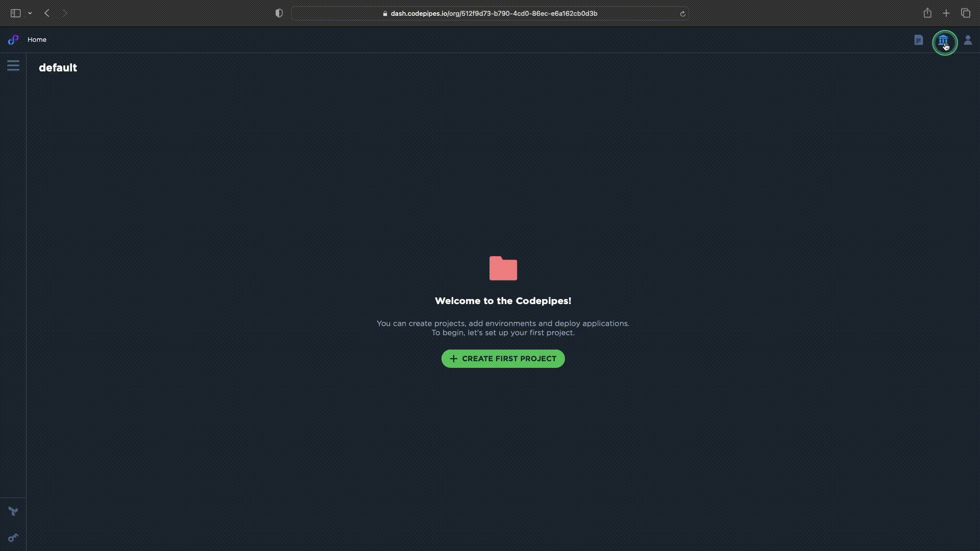Click the browser forward navigation arrow
The height and width of the screenshot is (551, 980).
pos(65,13)
